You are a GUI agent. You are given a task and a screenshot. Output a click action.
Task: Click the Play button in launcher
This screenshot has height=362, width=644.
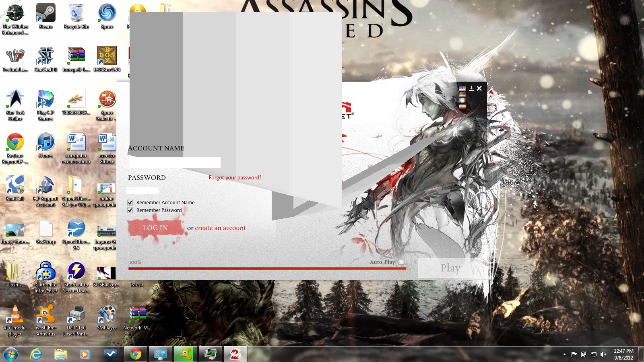(450, 268)
